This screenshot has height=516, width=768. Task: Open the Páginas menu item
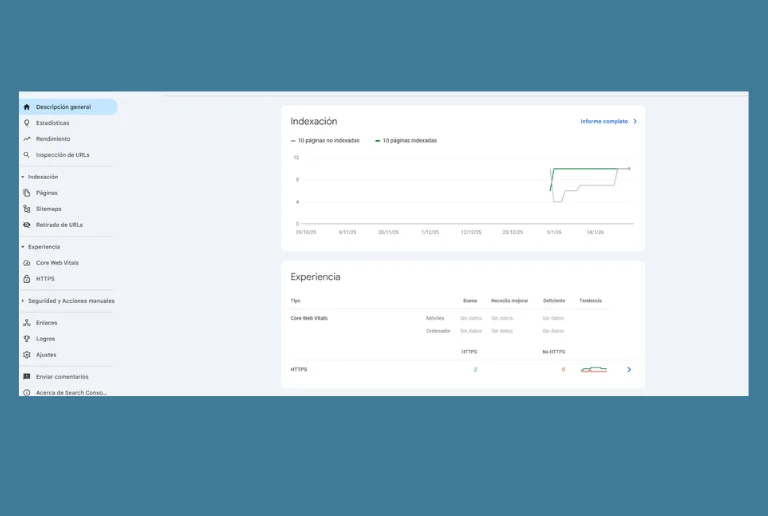click(x=46, y=193)
